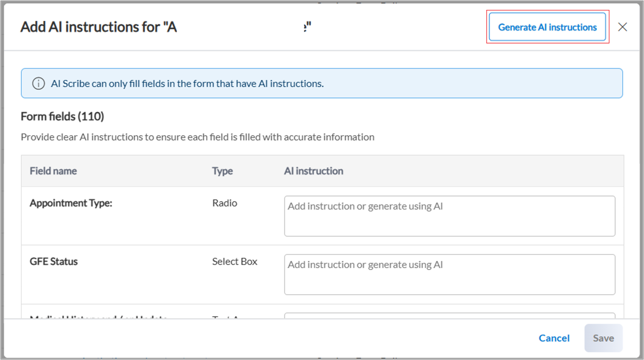The width and height of the screenshot is (644, 360).
Task: Click the dialog title 'Add AI instructions for'
Action: 99,27
